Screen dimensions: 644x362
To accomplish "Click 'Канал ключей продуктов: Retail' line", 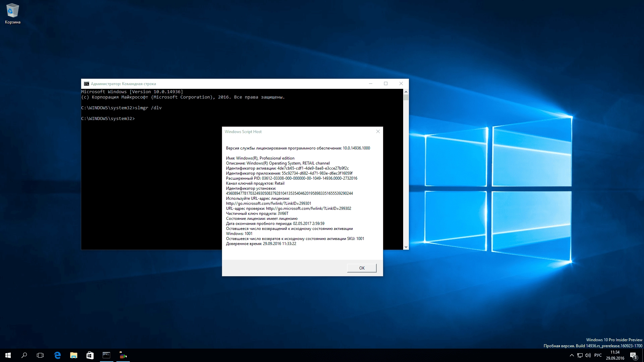I will 255,183.
